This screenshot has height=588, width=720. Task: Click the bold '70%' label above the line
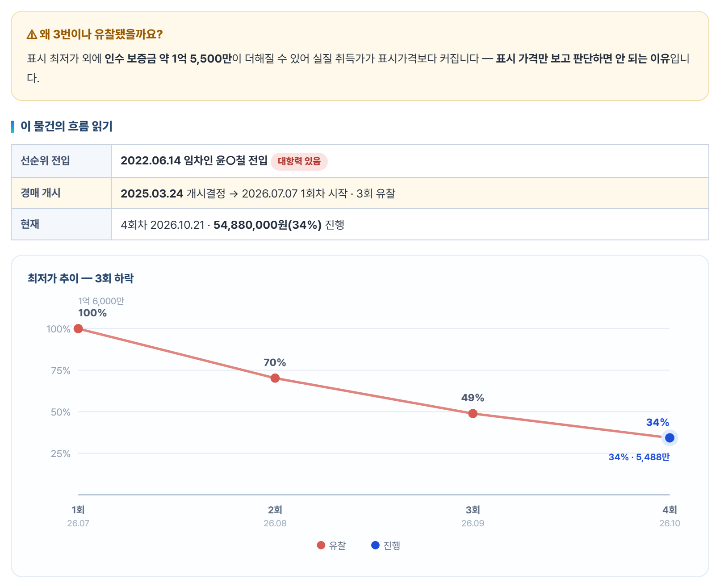click(x=275, y=362)
